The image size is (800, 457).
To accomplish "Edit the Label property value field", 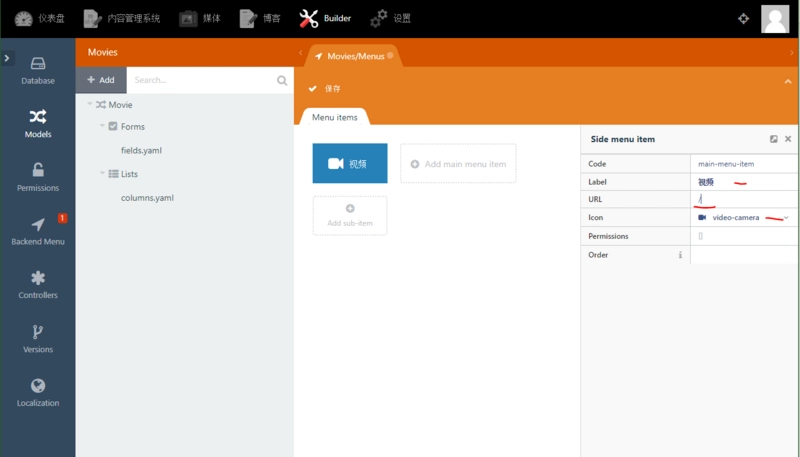I will click(x=744, y=182).
